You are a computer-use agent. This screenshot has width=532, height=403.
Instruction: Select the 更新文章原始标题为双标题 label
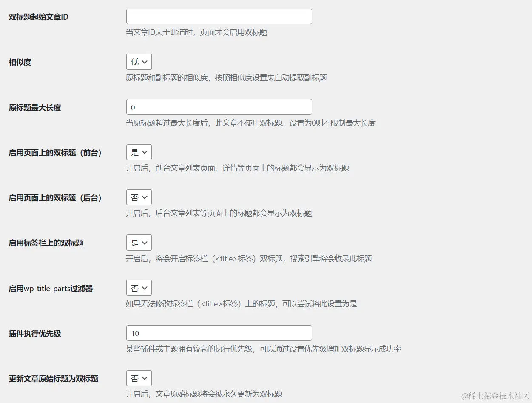point(52,378)
